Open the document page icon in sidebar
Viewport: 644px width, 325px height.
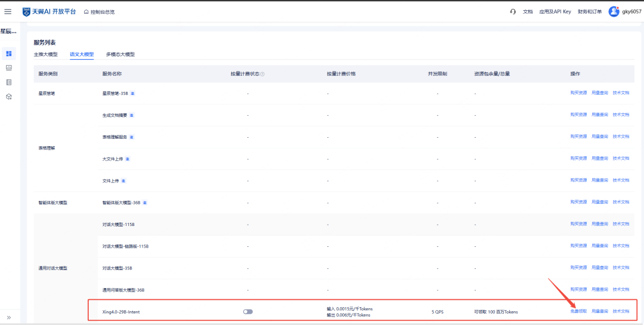click(9, 82)
